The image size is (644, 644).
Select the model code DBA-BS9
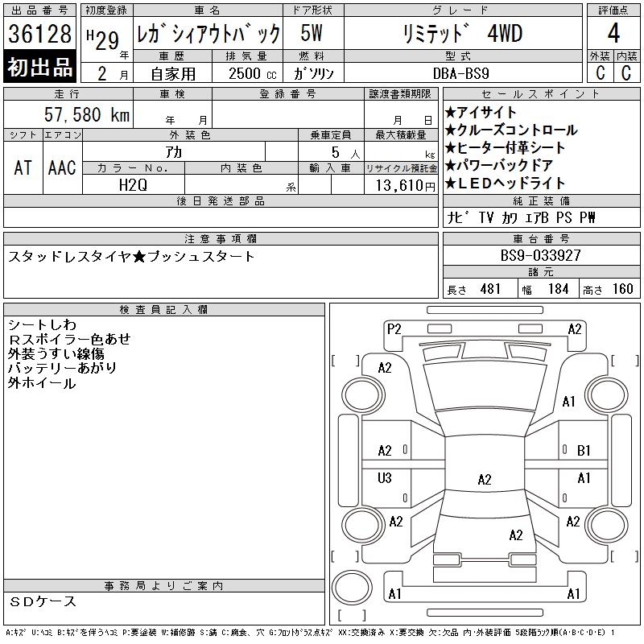[461, 73]
